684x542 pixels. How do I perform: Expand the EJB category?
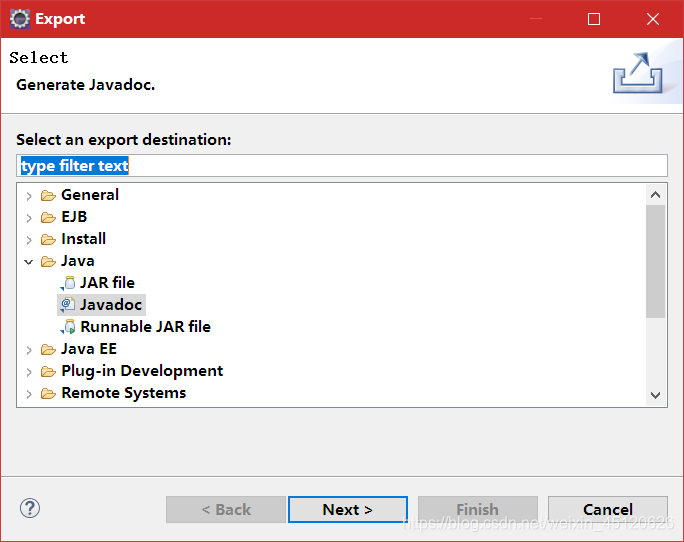(x=29, y=218)
